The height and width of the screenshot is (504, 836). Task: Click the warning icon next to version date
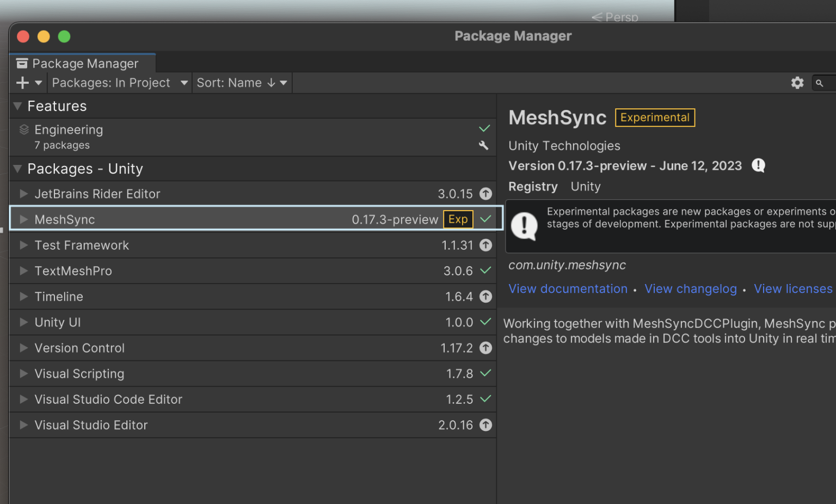point(758,165)
